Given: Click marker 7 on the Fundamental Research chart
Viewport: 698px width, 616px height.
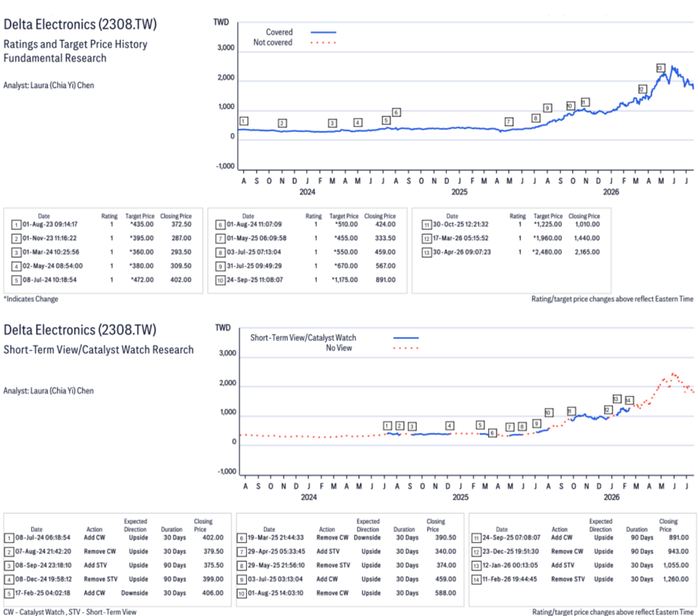Looking at the screenshot, I should point(509,122).
